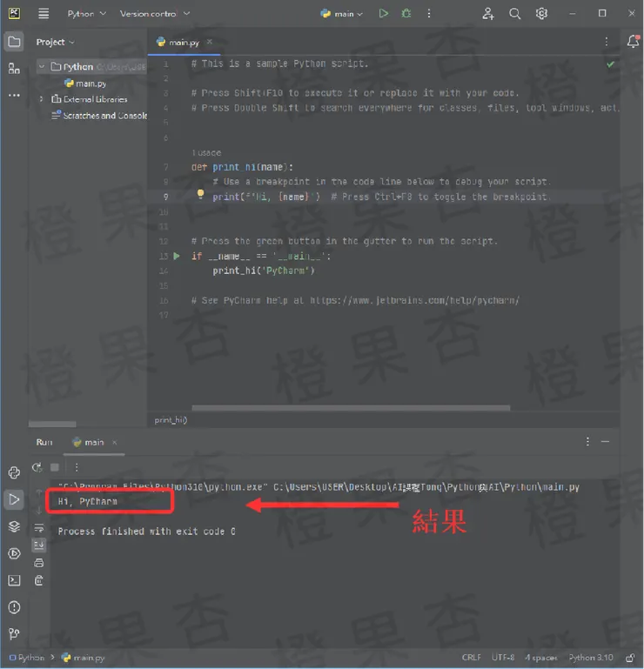
Task: Open Run toolbar more options
Action: point(77,468)
